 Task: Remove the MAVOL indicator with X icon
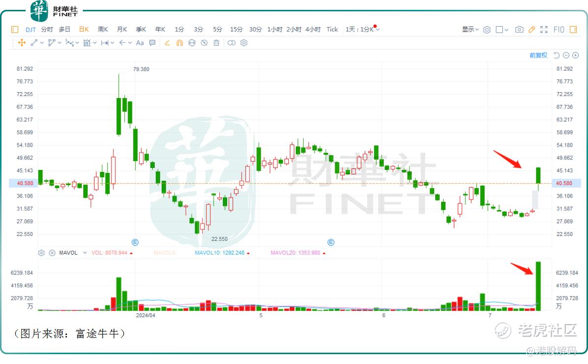[52, 253]
